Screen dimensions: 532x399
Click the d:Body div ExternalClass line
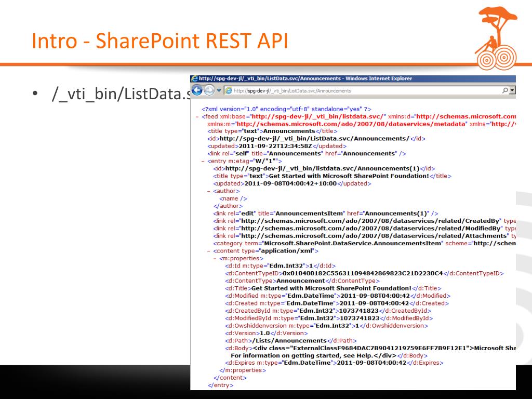pyautogui.click(x=370, y=348)
